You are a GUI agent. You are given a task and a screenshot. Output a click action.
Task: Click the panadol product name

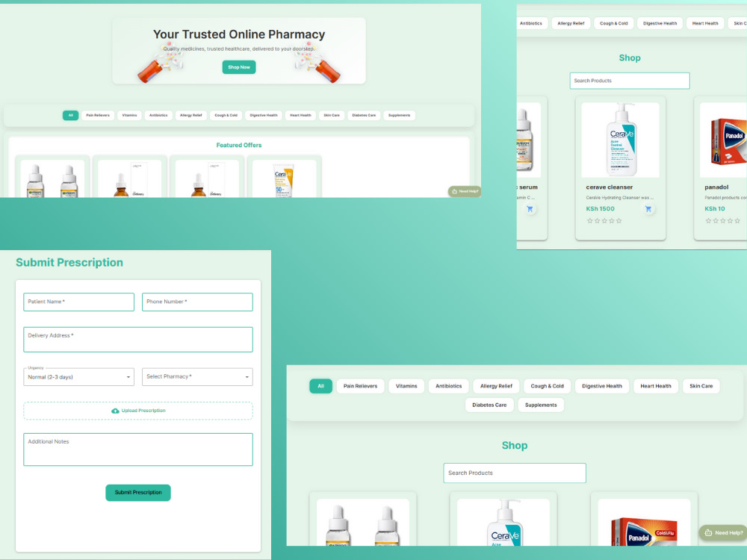716,187
